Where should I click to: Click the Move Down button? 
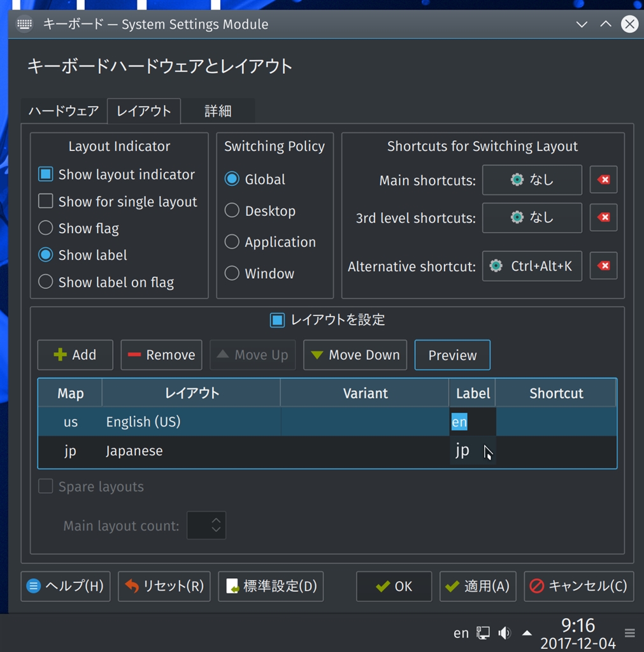(355, 355)
